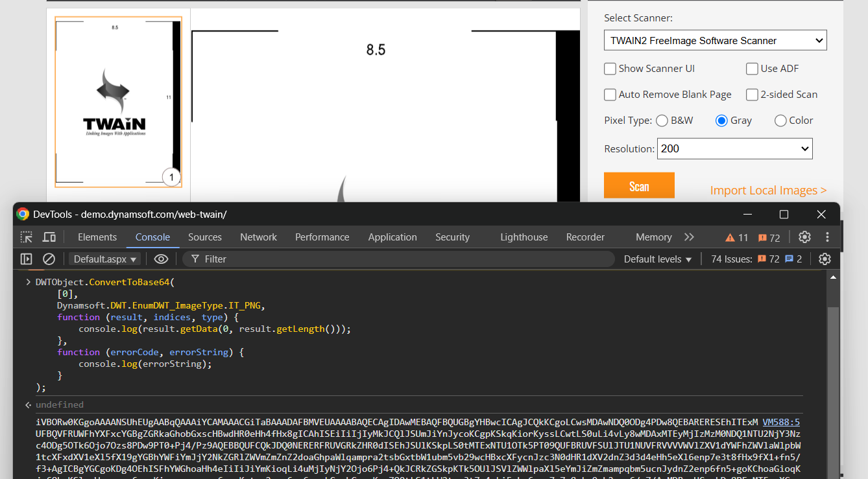Open the Default levels log dropdown
868x479 pixels.
[657, 259]
